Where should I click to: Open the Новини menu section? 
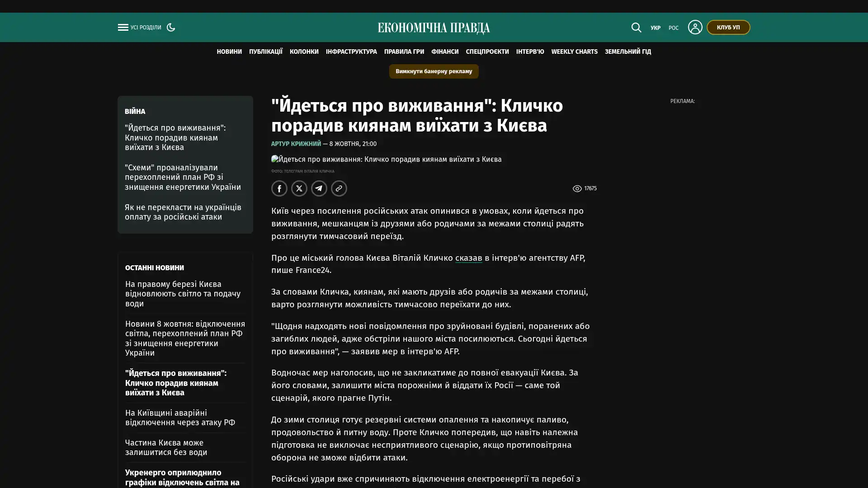[x=229, y=52]
